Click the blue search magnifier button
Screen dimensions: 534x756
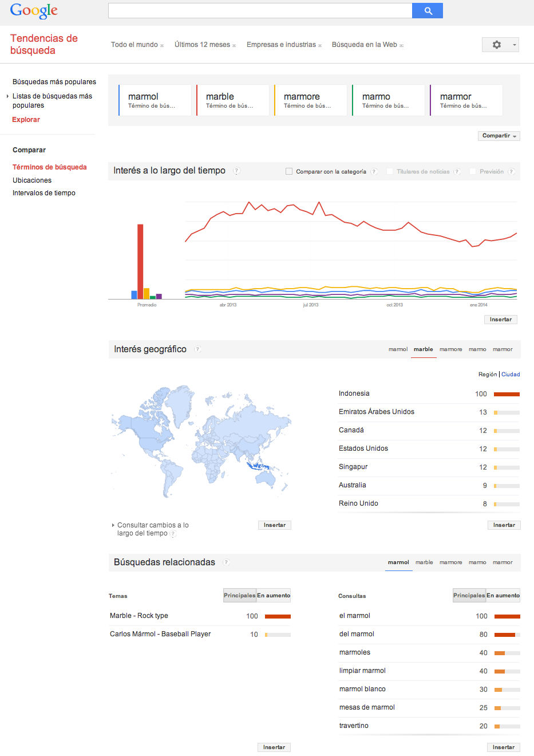click(427, 11)
